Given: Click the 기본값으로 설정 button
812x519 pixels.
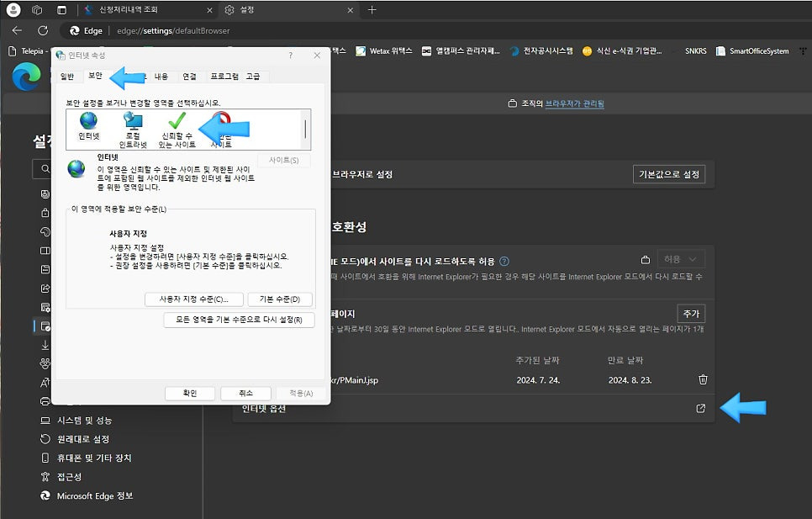Looking at the screenshot, I should [668, 174].
